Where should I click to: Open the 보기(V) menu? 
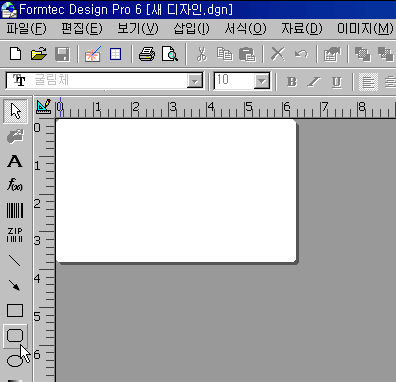click(x=138, y=29)
